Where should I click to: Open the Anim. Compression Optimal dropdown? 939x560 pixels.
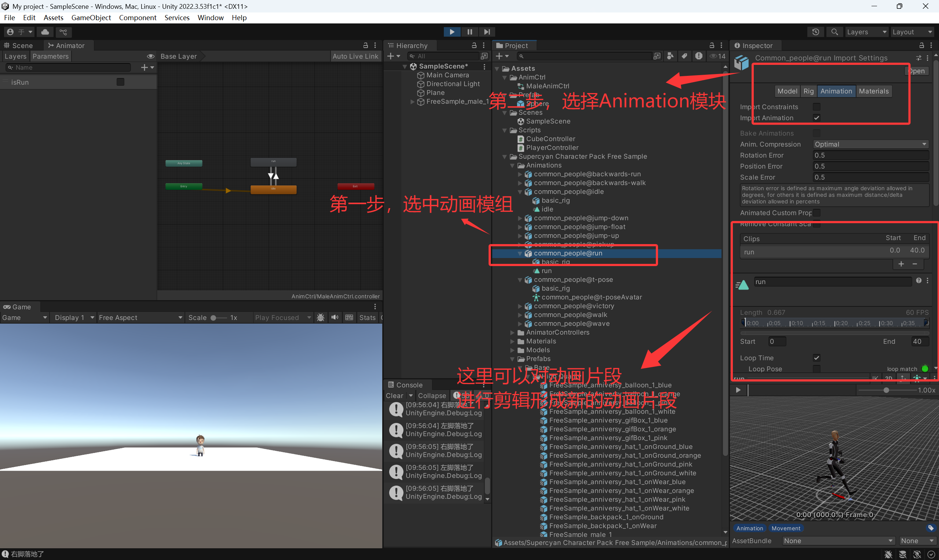(x=870, y=144)
